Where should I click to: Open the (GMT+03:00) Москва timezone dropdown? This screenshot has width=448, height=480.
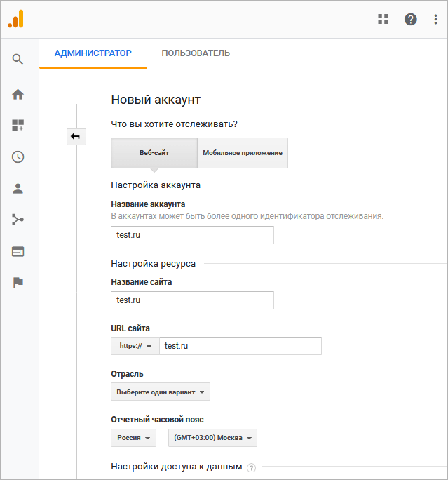click(212, 438)
